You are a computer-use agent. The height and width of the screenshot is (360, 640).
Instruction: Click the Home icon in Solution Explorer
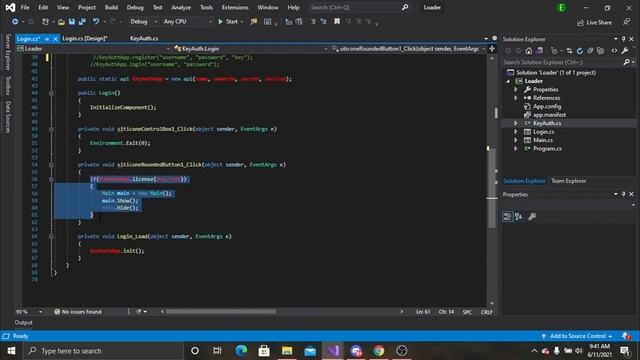[529, 51]
